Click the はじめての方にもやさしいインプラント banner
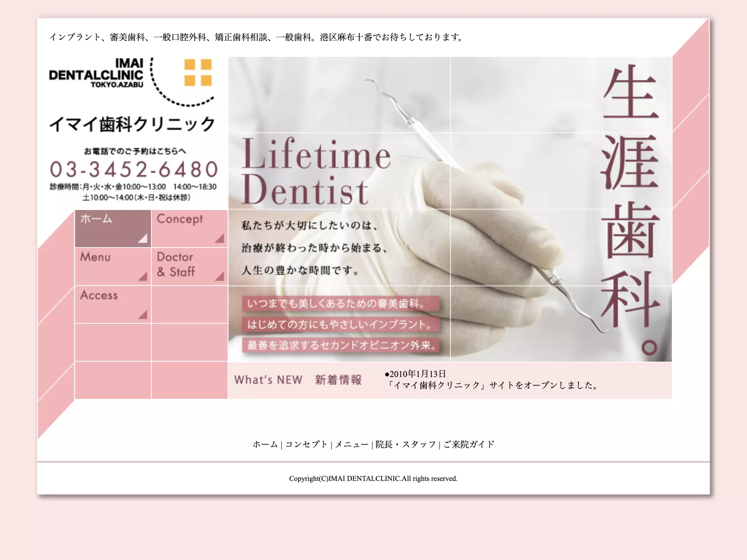747x560 pixels. click(x=341, y=324)
